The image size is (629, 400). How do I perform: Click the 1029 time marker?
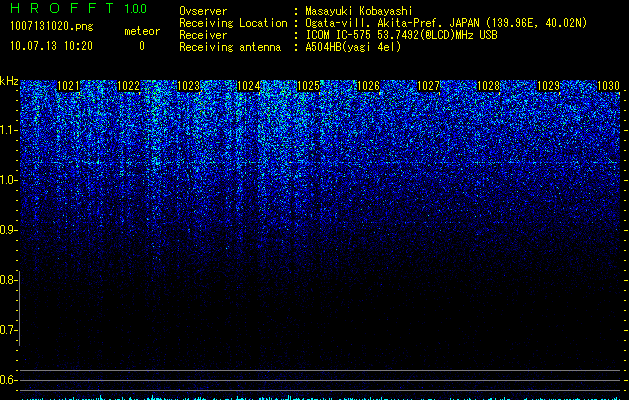coord(548,86)
